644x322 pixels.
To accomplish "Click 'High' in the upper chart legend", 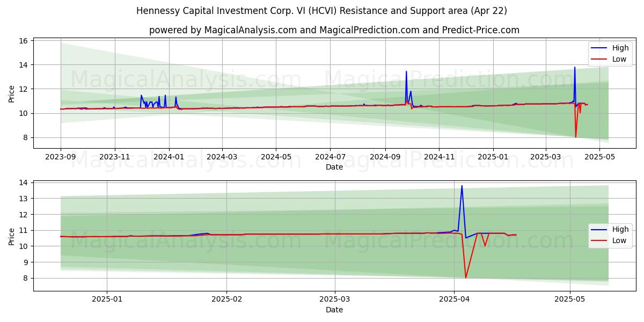I will pyautogui.click(x=620, y=48).
